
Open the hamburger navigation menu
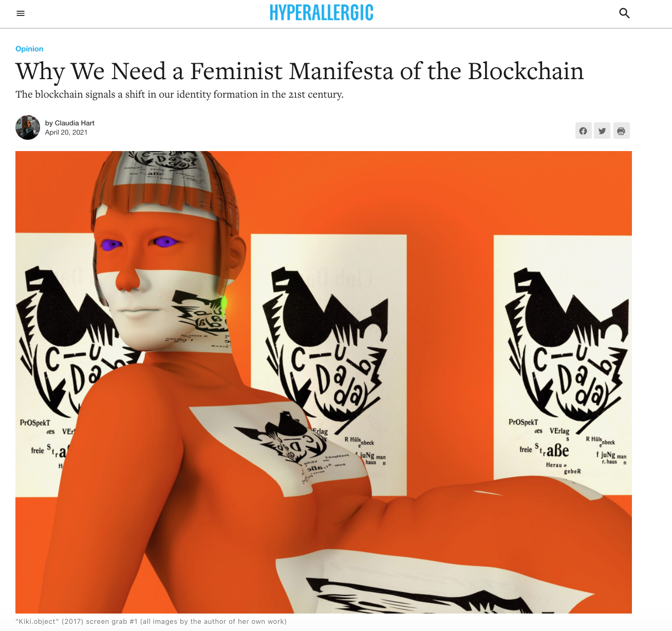[21, 13]
